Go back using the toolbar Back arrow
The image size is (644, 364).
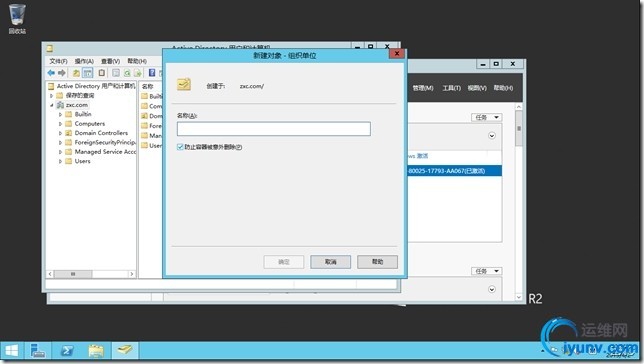point(51,73)
